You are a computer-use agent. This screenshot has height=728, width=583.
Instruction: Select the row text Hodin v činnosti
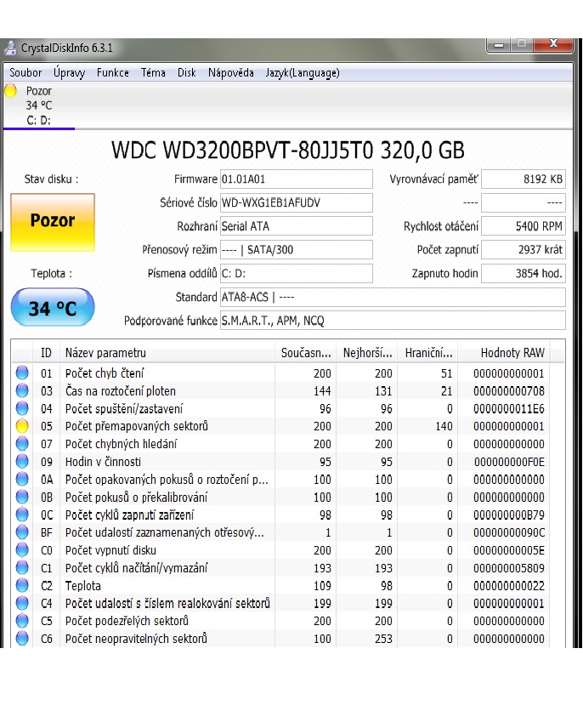point(103,462)
